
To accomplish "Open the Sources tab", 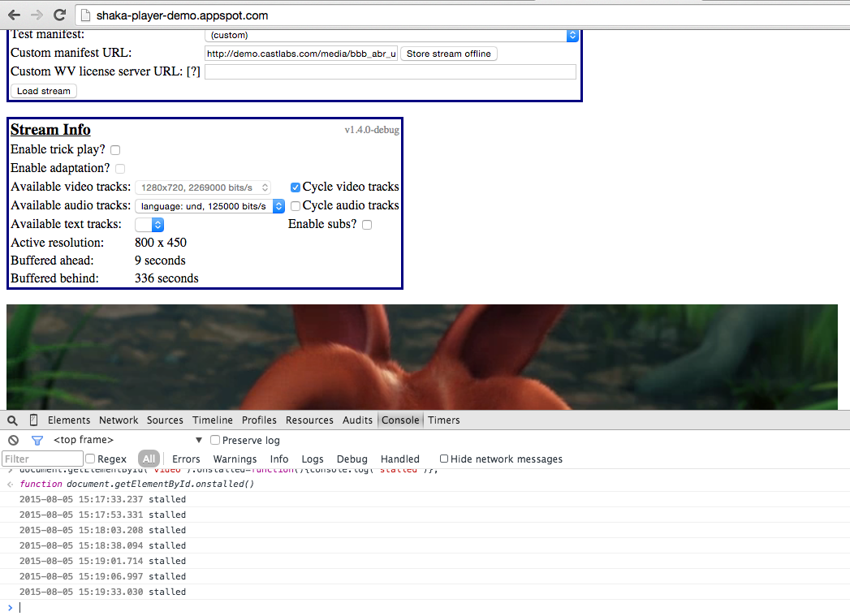I will [165, 420].
